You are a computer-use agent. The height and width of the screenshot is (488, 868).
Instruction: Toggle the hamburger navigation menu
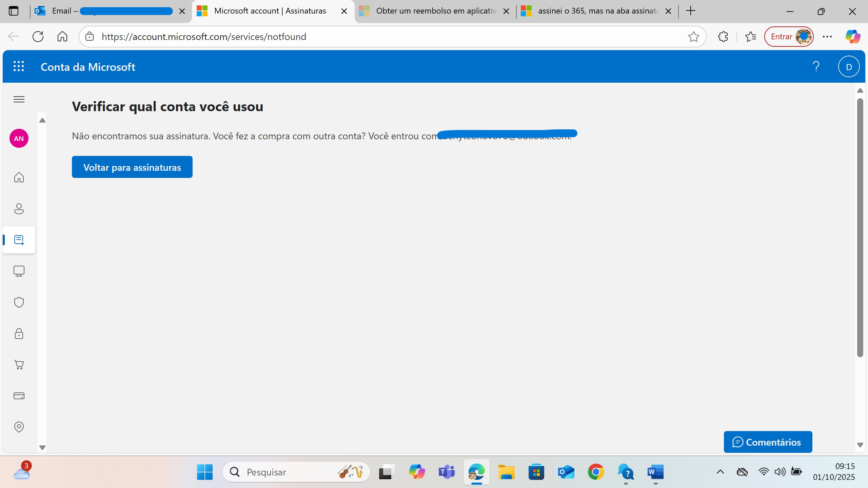(19, 99)
